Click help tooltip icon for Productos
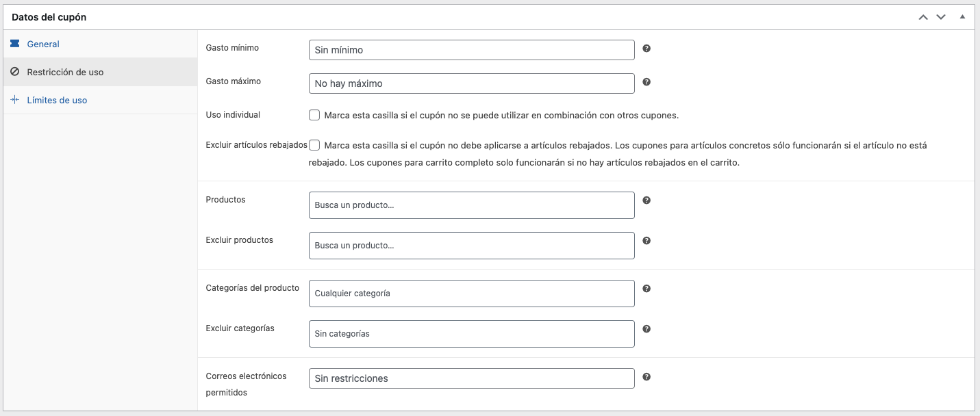980x416 pixels. click(646, 200)
